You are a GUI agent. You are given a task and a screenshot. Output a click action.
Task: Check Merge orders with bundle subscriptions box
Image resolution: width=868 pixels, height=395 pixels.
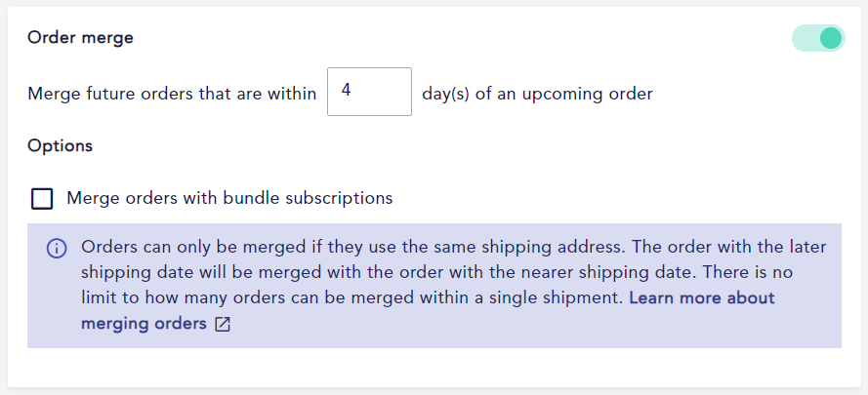(x=42, y=199)
